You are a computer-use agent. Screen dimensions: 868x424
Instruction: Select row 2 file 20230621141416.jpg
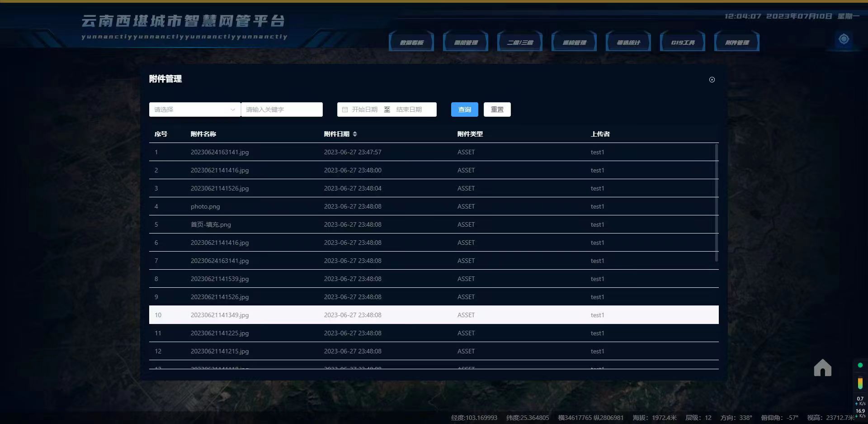tap(220, 170)
